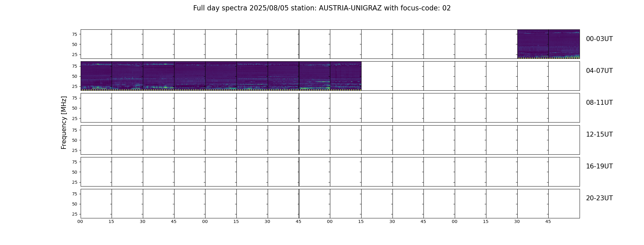The width and height of the screenshot is (644, 245).
Task: Click the 50 MHz tick of the 08-11UT row
Action: (x=75, y=108)
